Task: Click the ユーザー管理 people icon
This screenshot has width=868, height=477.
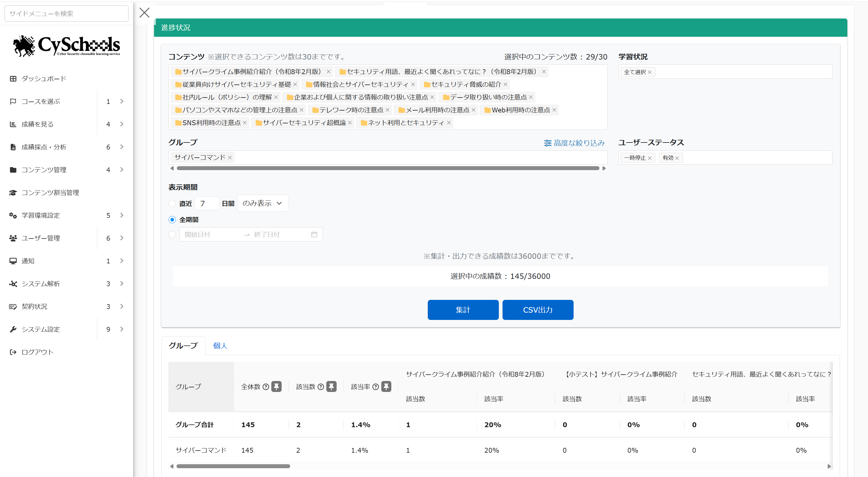Action: 13,238
